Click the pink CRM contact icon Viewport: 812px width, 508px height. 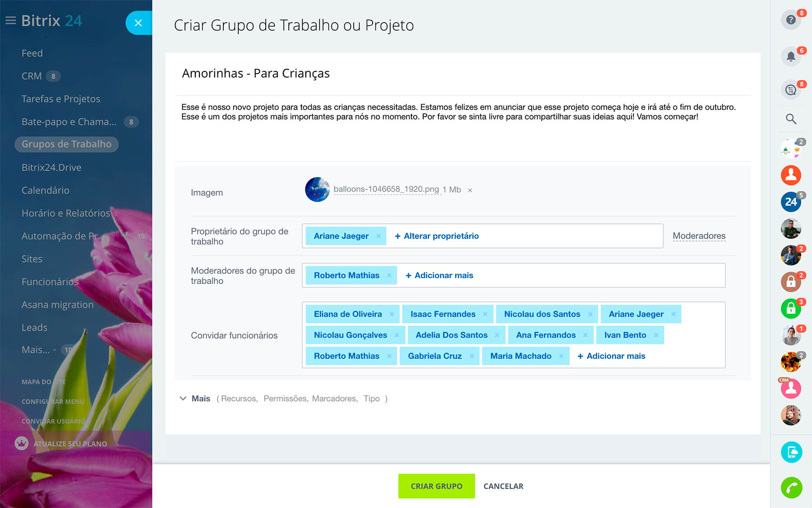tap(790, 389)
